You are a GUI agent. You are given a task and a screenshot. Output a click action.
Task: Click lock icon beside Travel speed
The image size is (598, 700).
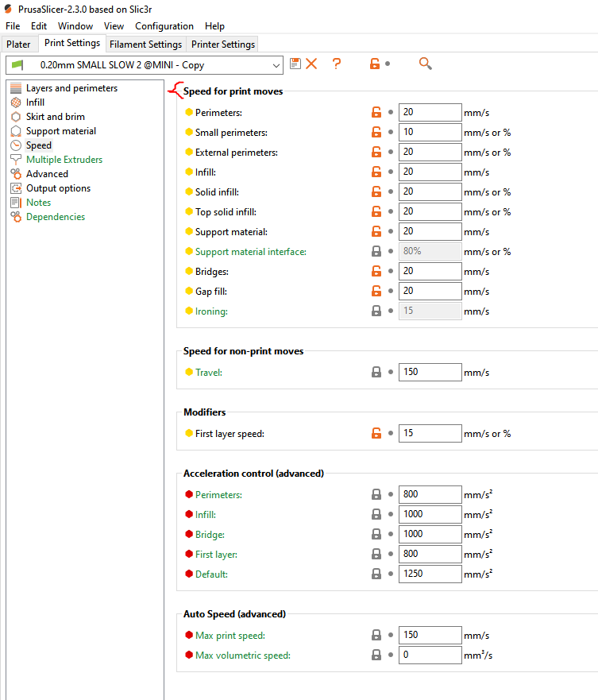[x=376, y=373]
